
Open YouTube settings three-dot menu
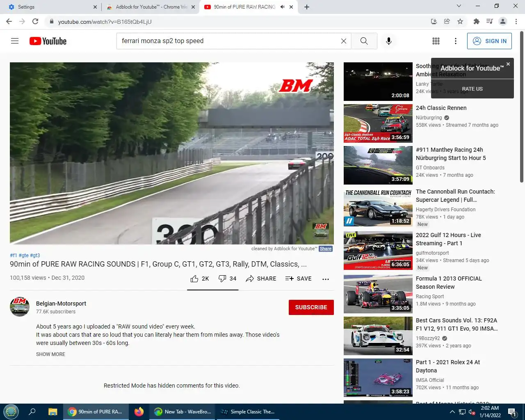pos(456,41)
